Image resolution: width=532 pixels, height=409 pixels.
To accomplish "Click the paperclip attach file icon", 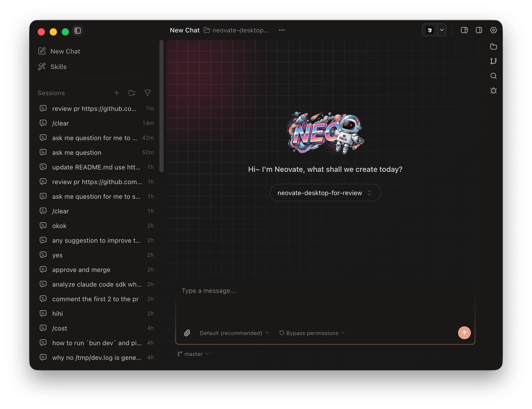I will click(187, 333).
